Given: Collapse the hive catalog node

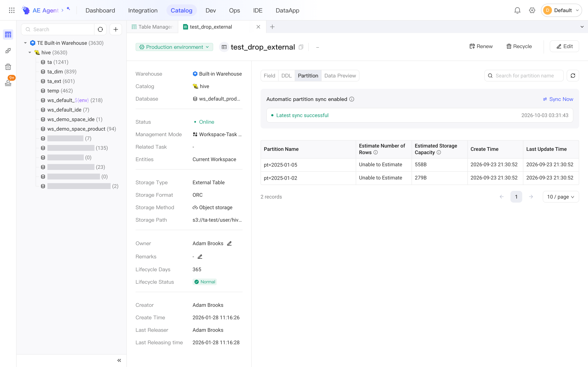Looking at the screenshot, I should (x=30, y=52).
